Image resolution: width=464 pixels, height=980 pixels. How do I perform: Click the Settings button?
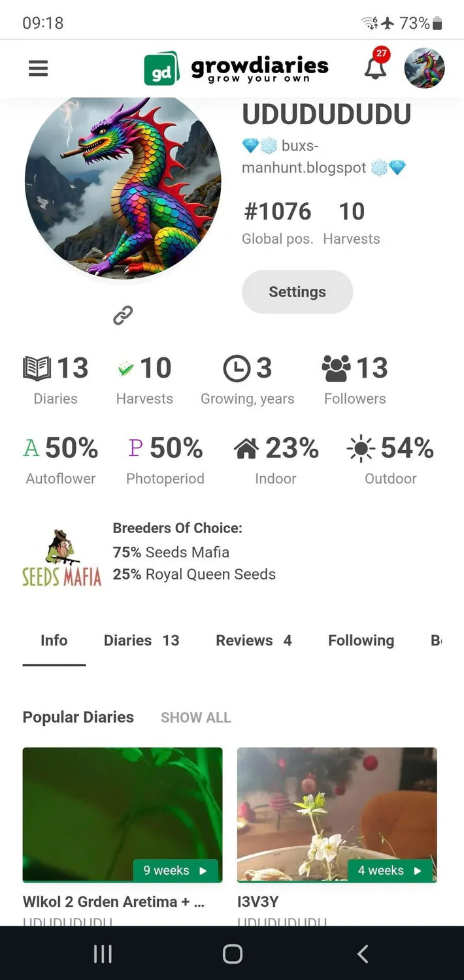297,292
